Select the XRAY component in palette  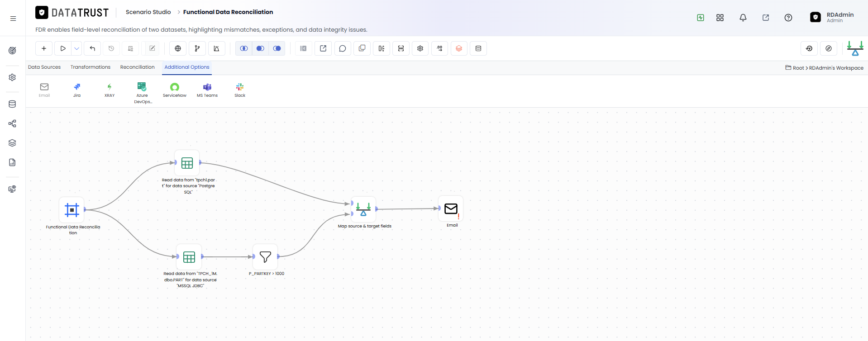[110, 90]
